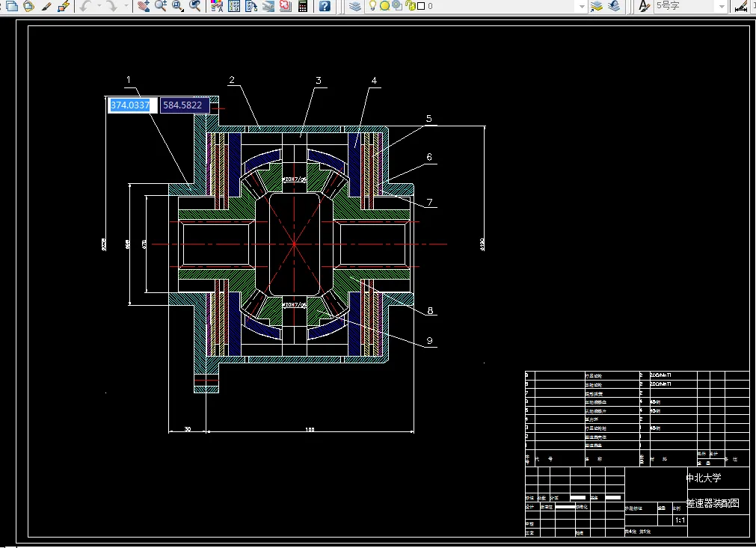Expand the layer list dropdown arrow
Image resolution: width=756 pixels, height=548 pixels.
coord(580,6)
